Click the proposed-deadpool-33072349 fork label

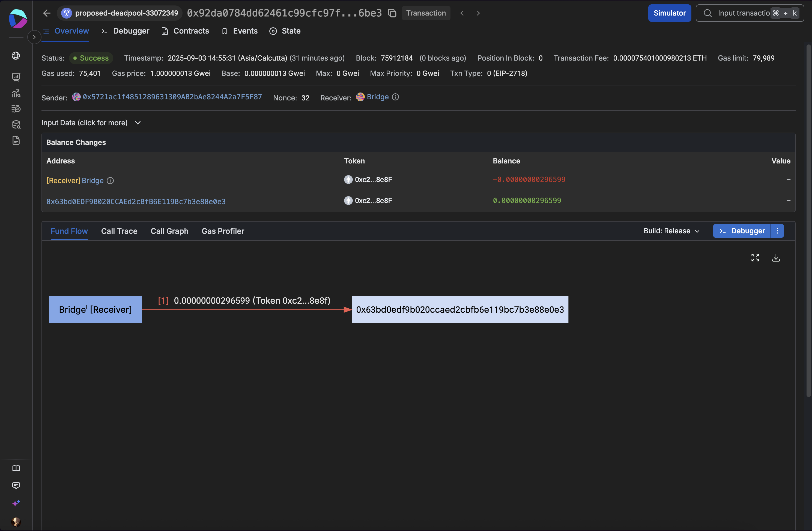[127, 13]
